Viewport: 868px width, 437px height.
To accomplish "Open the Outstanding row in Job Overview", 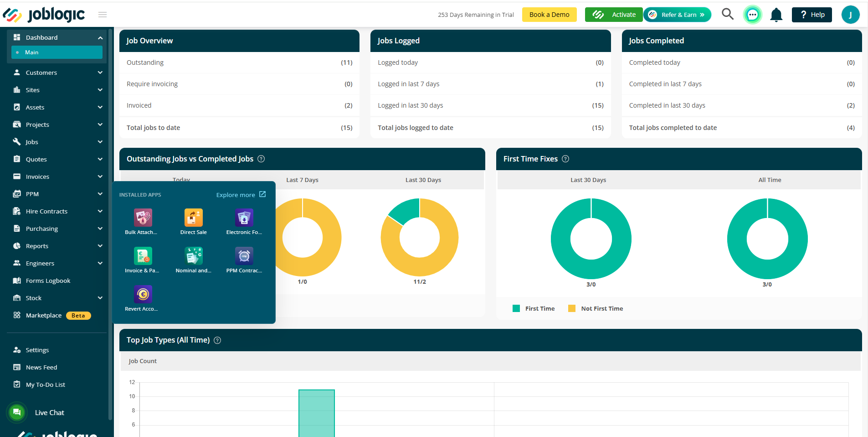I will pyautogui.click(x=239, y=62).
